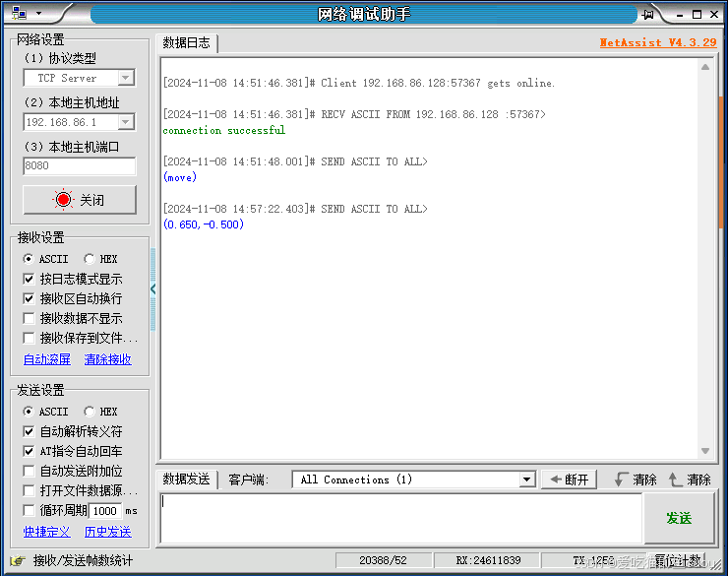Screen dimensions: 728x576
Task: Click the send data text area
Action: click(401, 518)
